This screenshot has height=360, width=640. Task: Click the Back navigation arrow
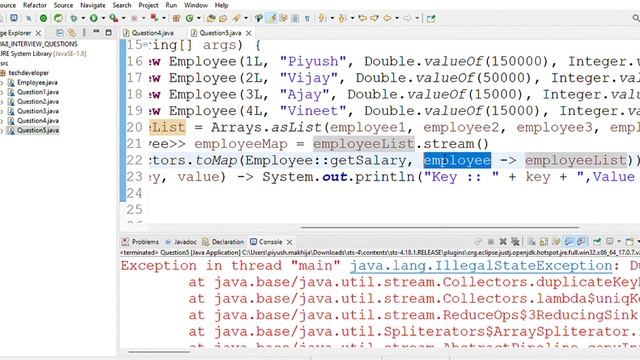point(387,18)
